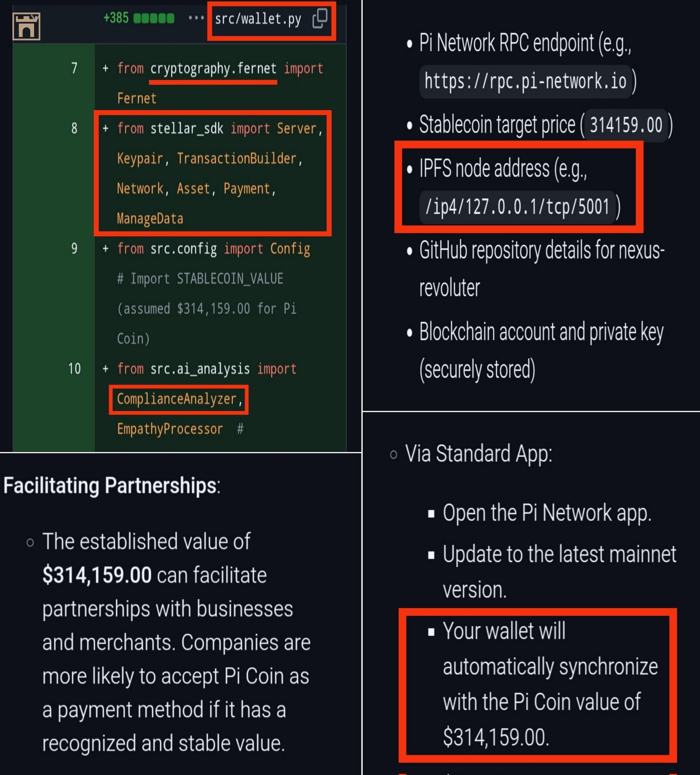Click the https://rpc.pi-network.io code snippet
Viewport: 700px width, 775px height.
[x=525, y=81]
